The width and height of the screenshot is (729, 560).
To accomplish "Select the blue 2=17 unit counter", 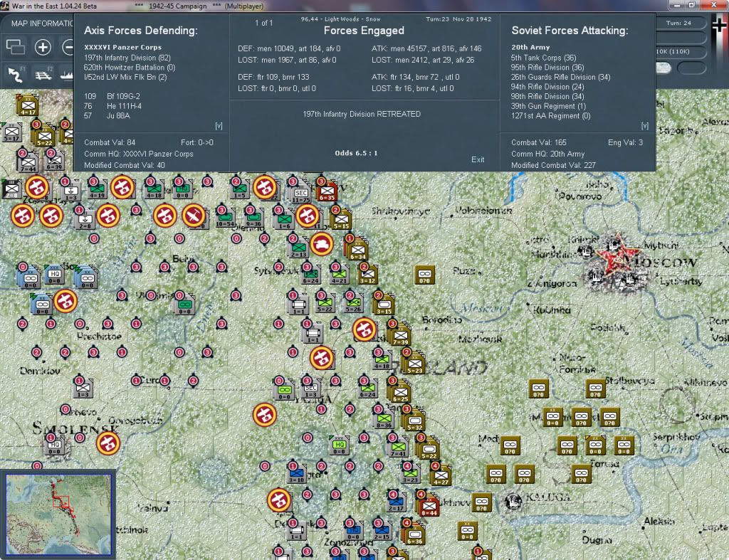I will coord(396,502).
